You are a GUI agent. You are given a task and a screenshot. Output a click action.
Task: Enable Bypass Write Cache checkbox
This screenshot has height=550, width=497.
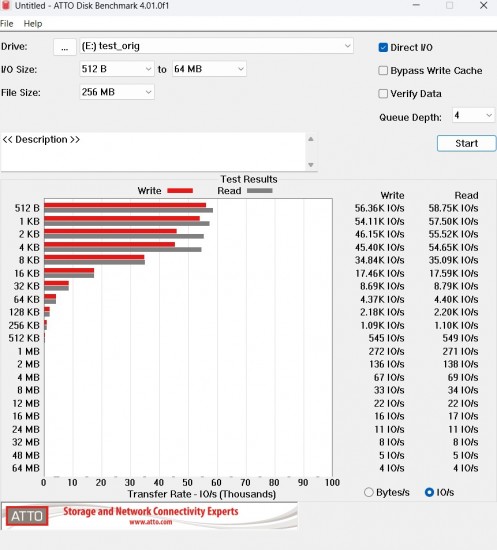[x=383, y=71]
